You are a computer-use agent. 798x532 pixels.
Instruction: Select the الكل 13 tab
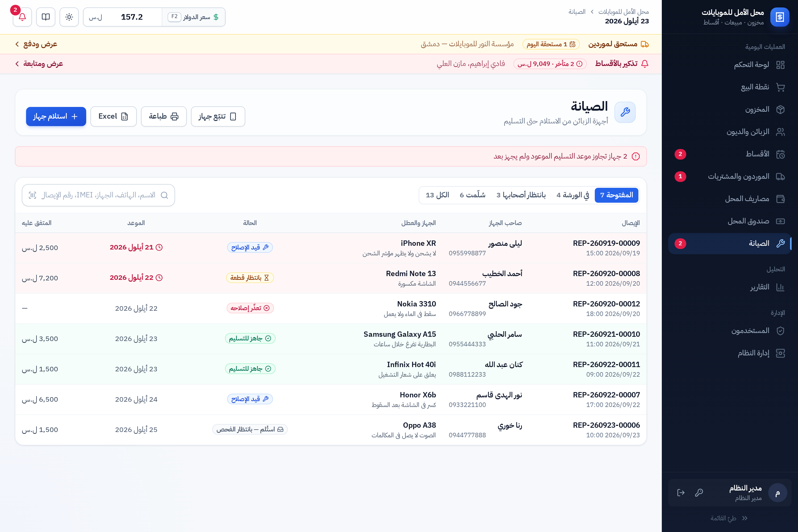click(x=437, y=195)
